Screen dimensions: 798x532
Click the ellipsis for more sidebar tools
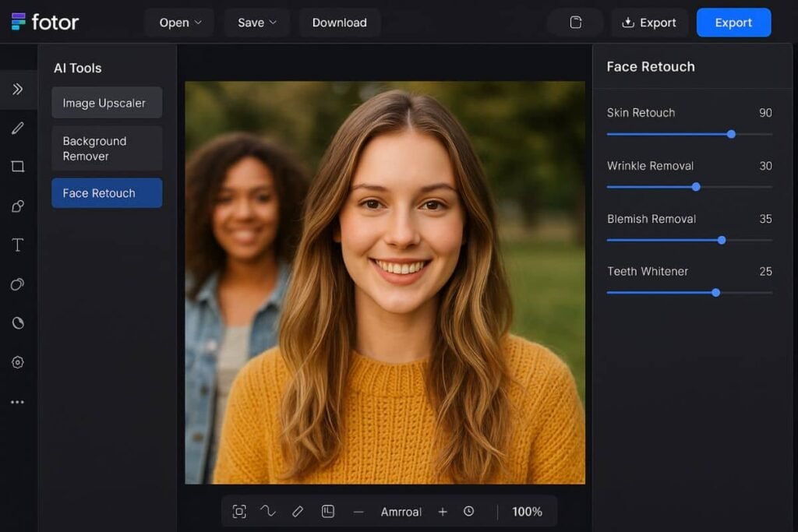17,401
